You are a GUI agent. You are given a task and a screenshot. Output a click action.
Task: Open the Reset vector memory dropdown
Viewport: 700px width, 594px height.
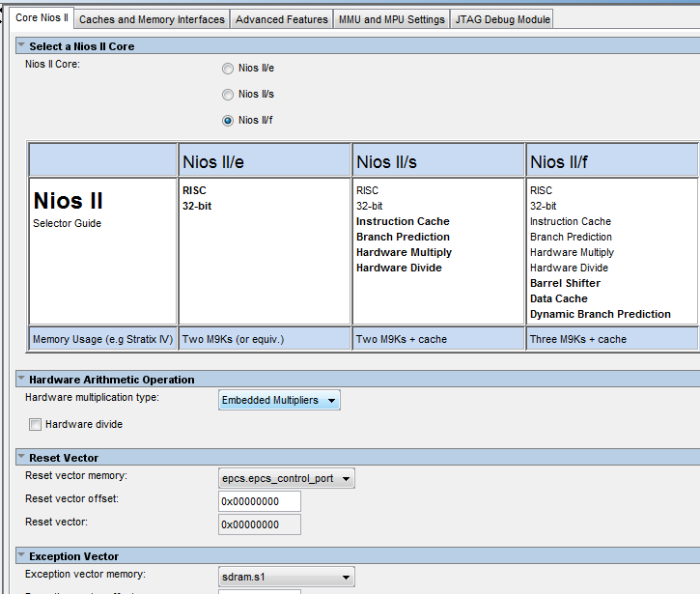[287, 477]
